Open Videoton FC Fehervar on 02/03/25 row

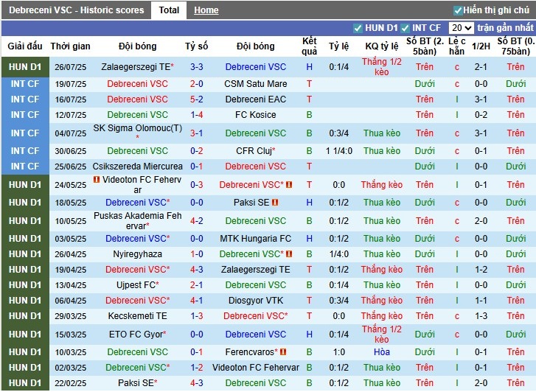(x=256, y=368)
